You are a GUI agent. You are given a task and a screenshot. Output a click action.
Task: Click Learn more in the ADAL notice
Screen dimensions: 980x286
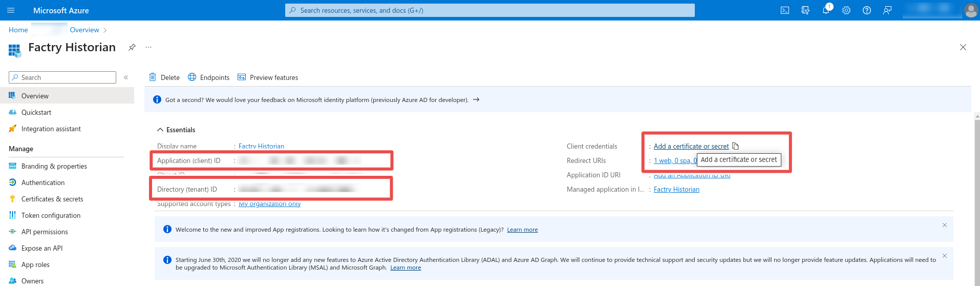[x=406, y=268]
